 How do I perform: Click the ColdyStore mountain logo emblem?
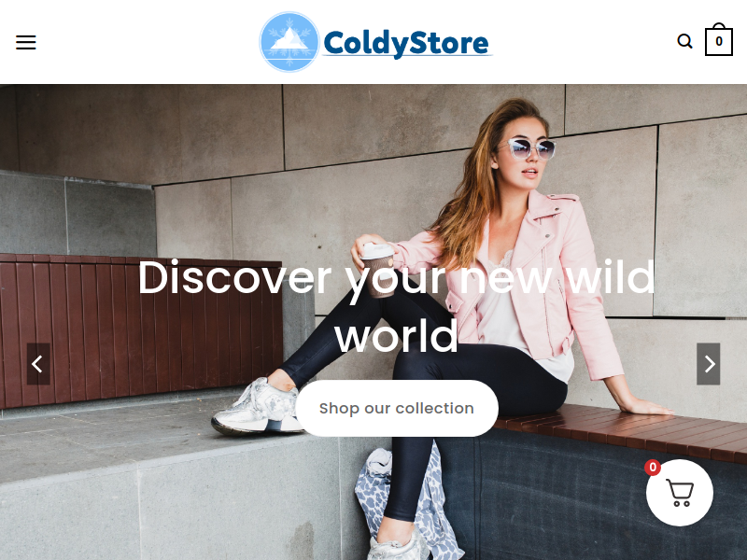(x=289, y=42)
